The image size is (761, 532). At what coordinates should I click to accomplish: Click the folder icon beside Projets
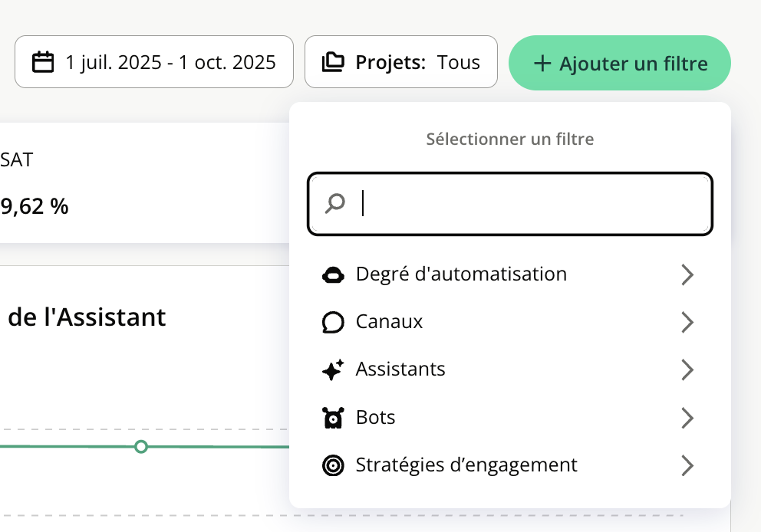coord(333,62)
